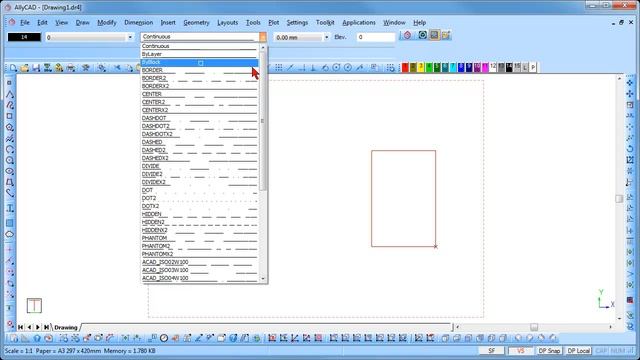
Task: Open the pen color box labeled 14
Action: click(24, 37)
